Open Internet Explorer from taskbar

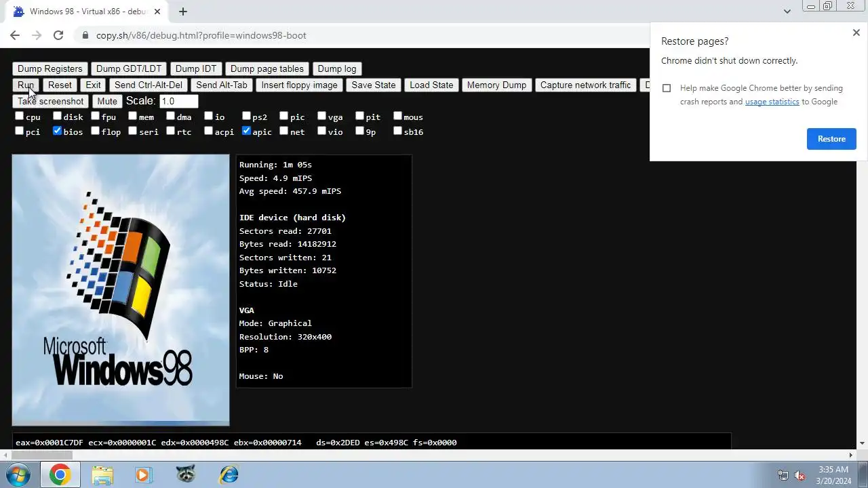(229, 474)
